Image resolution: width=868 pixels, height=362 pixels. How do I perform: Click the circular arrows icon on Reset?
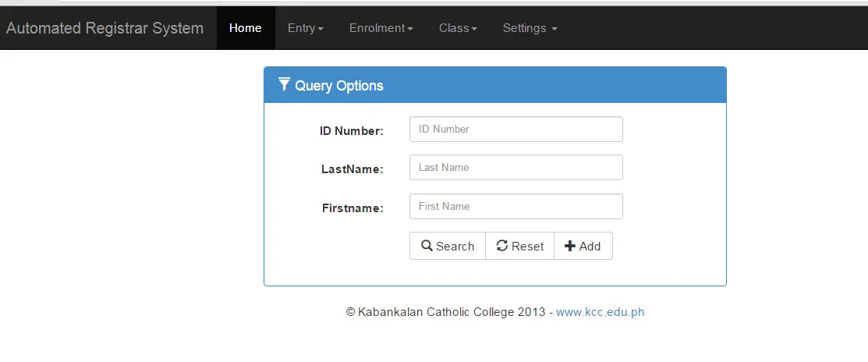pos(502,245)
